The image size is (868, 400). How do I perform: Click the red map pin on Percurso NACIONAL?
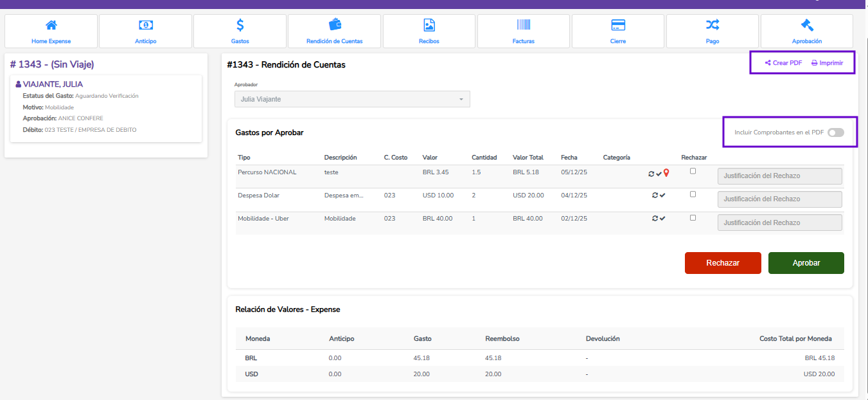pyautogui.click(x=666, y=173)
